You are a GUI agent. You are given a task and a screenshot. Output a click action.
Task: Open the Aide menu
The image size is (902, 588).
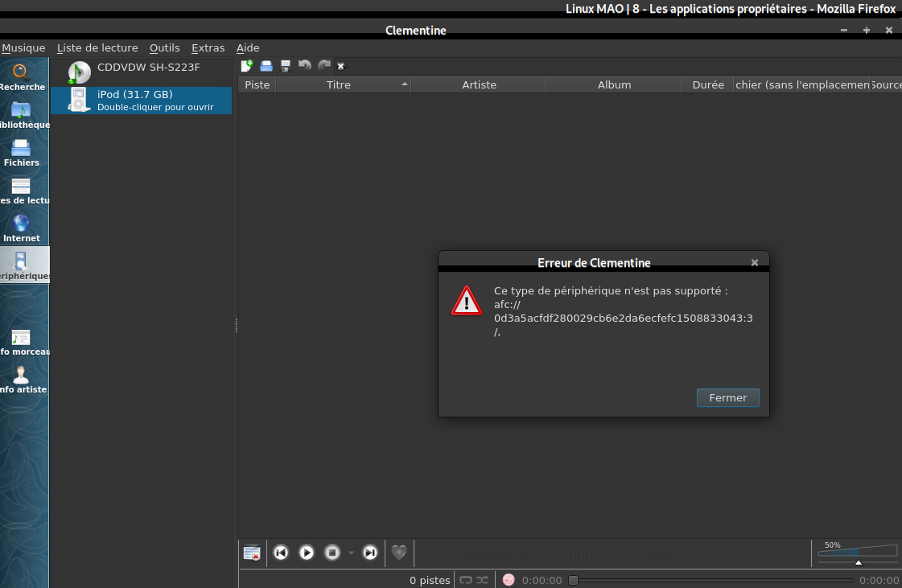click(248, 47)
